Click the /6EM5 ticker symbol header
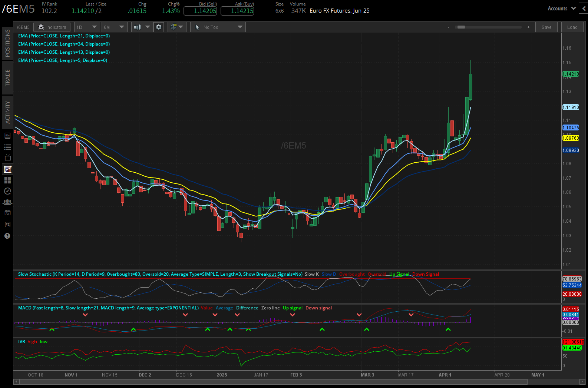 [x=18, y=9]
